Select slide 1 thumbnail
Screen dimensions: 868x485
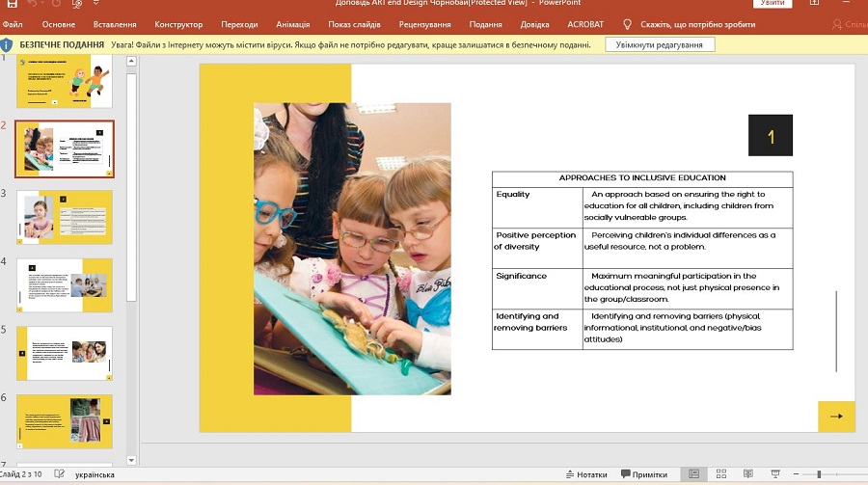point(65,81)
